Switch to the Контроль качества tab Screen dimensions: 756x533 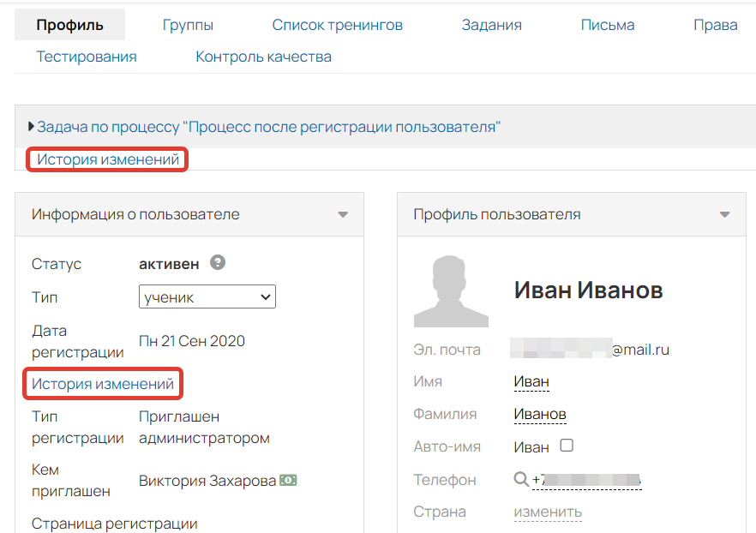tap(264, 57)
